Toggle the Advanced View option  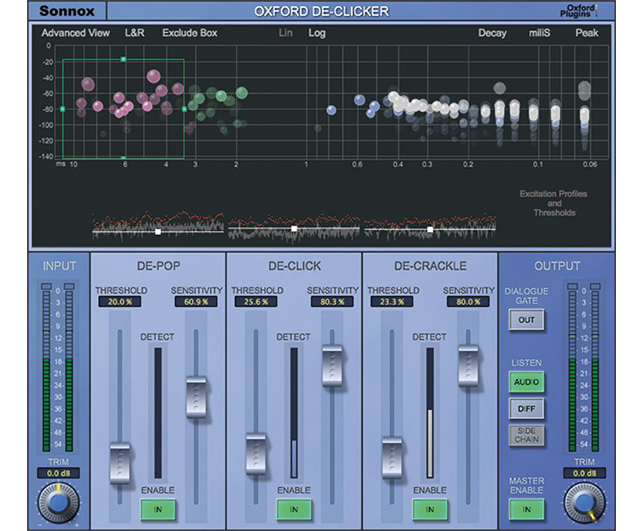(75, 33)
